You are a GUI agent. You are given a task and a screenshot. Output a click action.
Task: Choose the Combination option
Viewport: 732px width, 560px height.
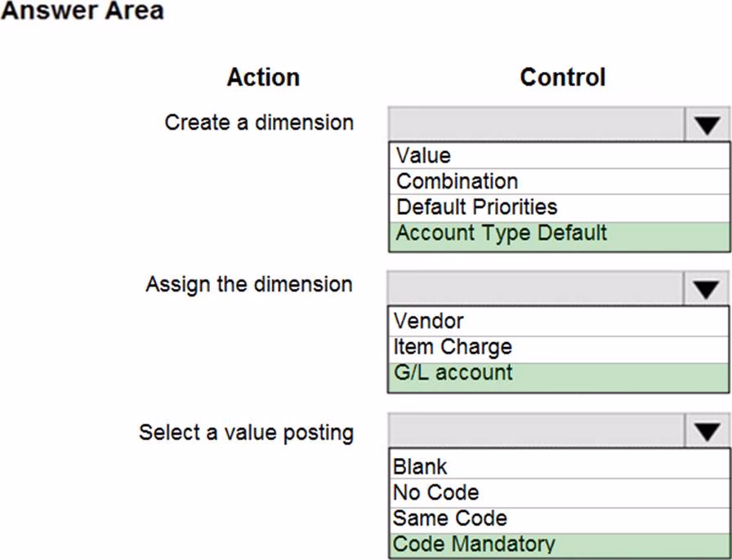pos(457,181)
